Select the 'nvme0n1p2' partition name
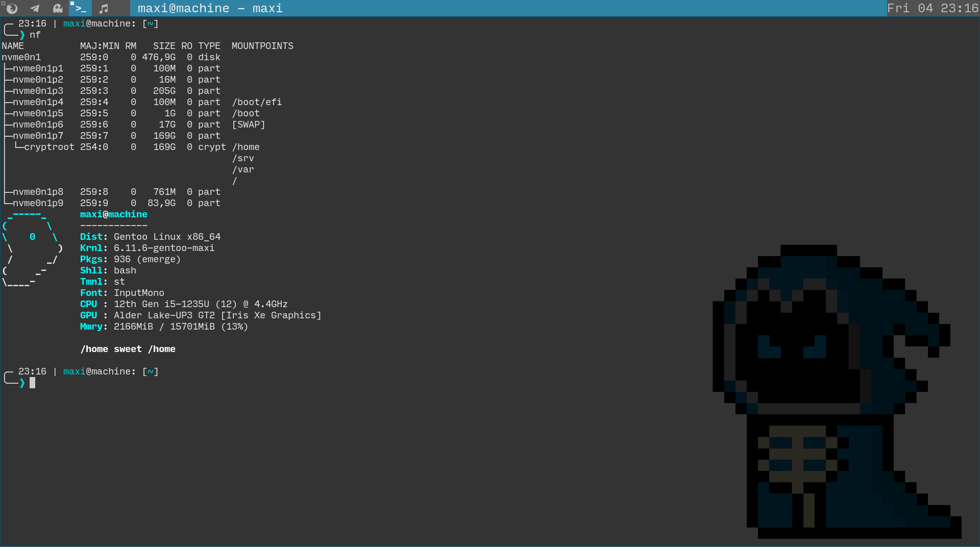980x551 pixels. tap(38, 80)
